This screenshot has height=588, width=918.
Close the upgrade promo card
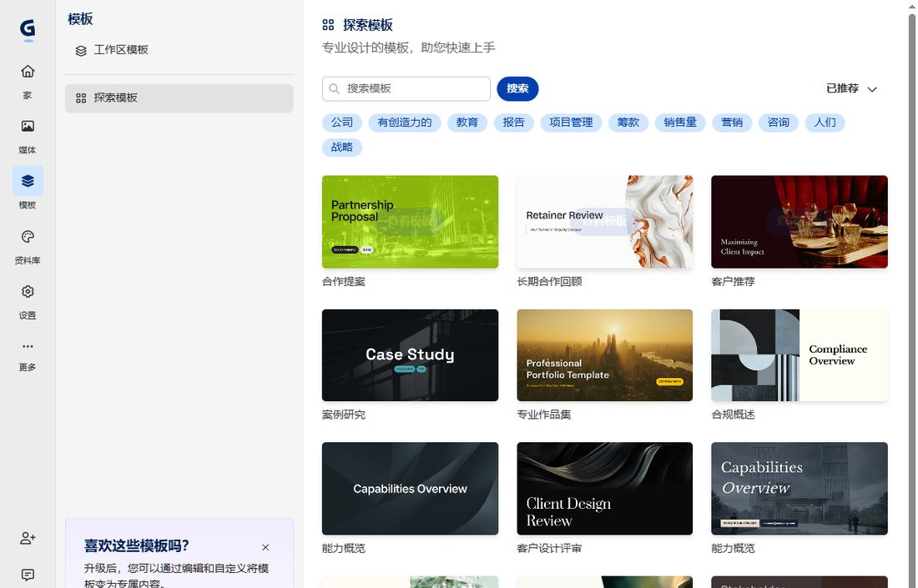click(x=265, y=548)
